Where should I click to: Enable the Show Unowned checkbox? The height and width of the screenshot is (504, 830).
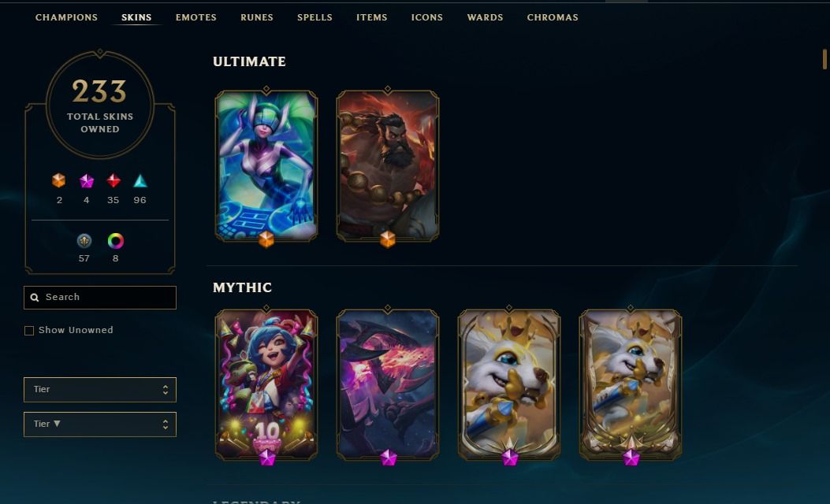tap(29, 331)
